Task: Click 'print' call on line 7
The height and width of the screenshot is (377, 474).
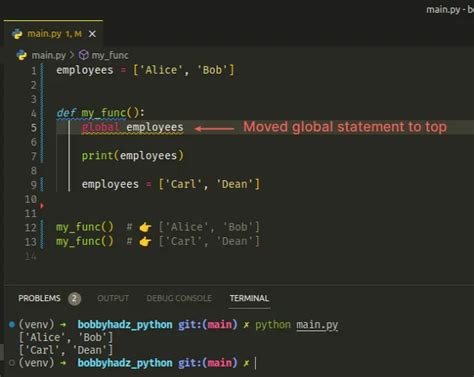Action: (x=97, y=156)
